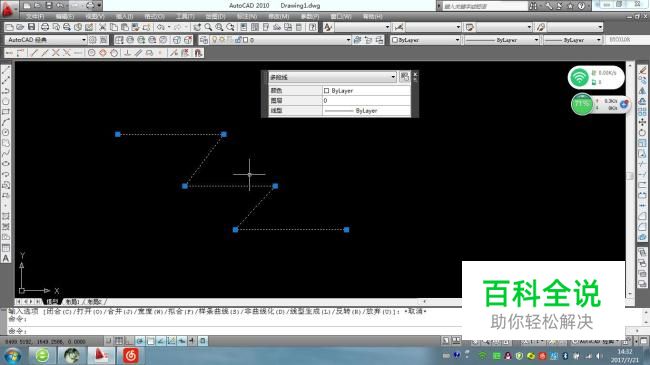The width and height of the screenshot is (650, 365).
Task: Click the 颜色 ByLayer color swatch field
Action: pos(366,90)
